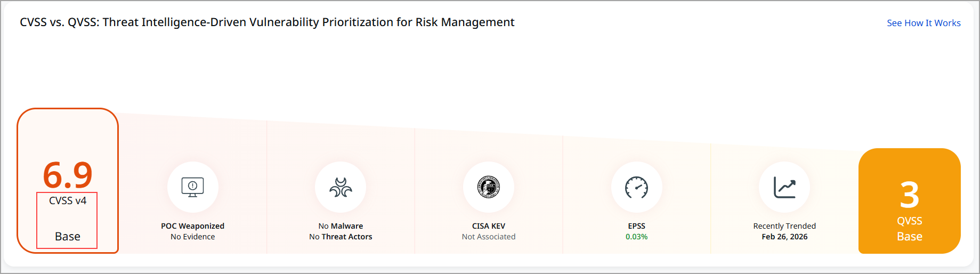This screenshot has width=980, height=274.
Task: Click the Recently Trended label
Action: [784, 226]
